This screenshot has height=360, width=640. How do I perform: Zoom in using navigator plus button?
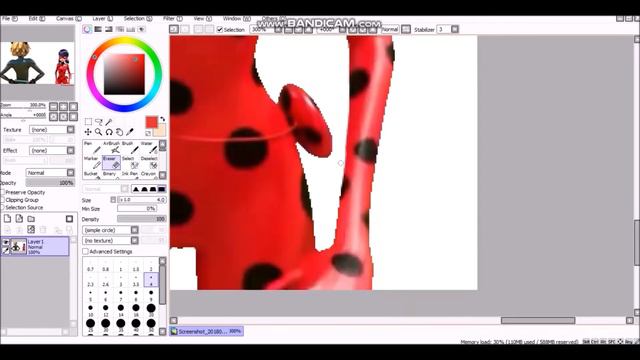(x=63, y=107)
